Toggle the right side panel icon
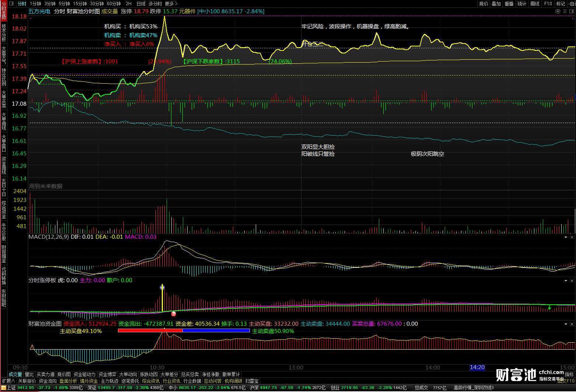This screenshot has height=392, width=576. 571,11
